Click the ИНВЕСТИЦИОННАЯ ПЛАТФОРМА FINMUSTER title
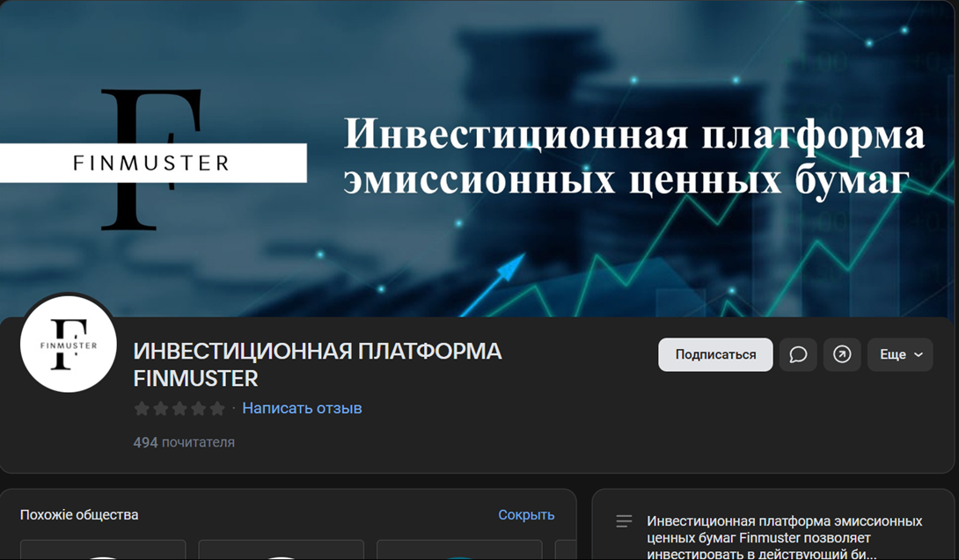959x560 pixels. point(318,365)
